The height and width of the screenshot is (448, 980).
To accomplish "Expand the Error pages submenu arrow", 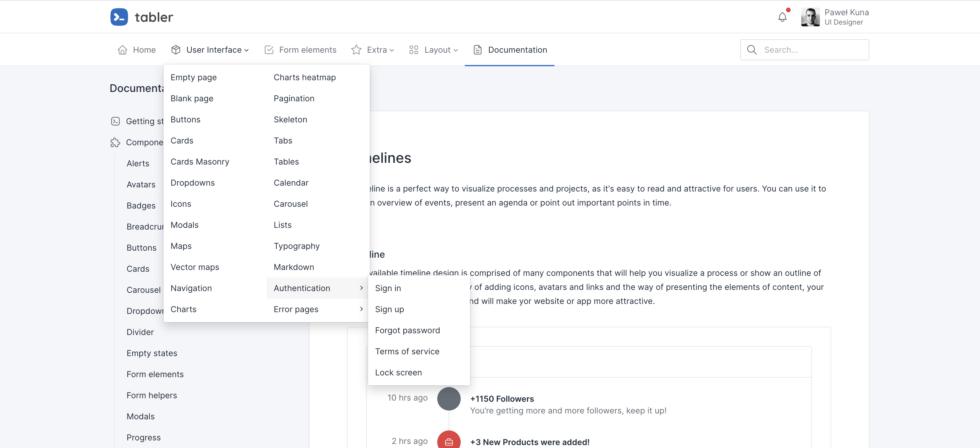I will (x=361, y=309).
